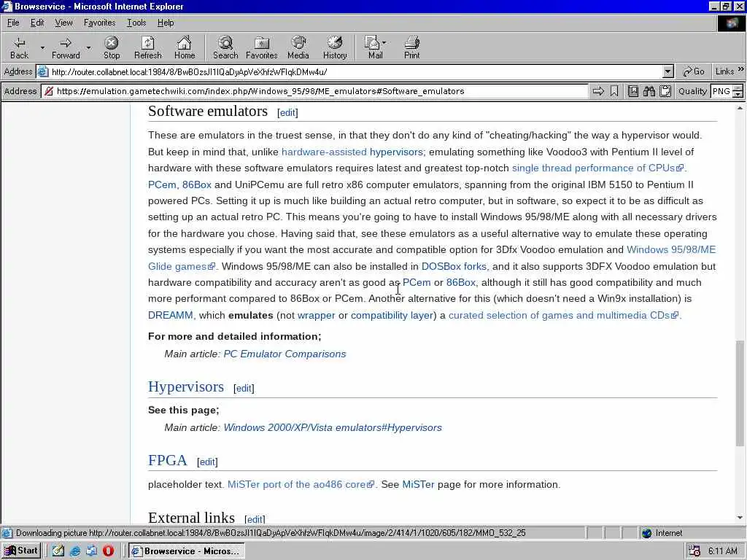
Task: Click the Browservice find binoculars icon
Action: 649,91
